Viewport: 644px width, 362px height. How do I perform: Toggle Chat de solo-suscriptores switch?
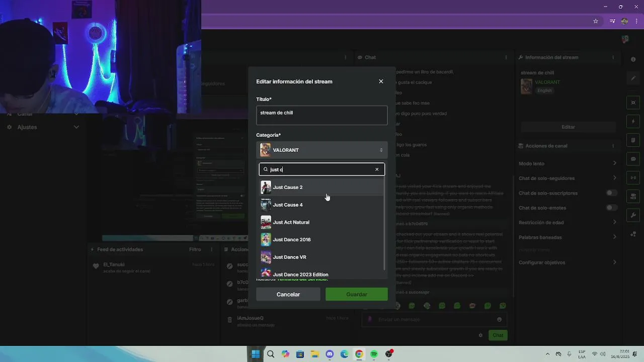pos(611,193)
